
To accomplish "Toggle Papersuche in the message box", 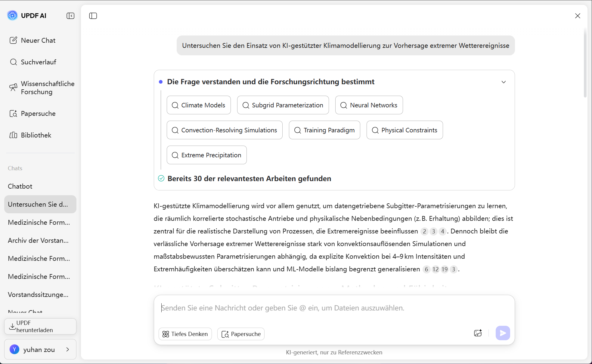I will [x=241, y=334].
